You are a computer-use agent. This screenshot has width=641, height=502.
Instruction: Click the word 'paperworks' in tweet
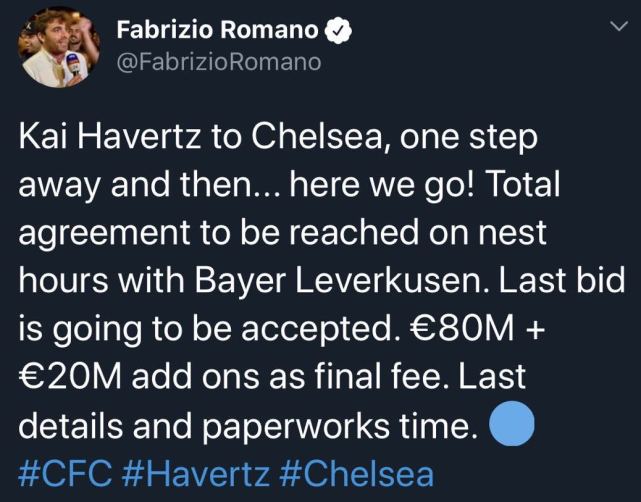296,426
